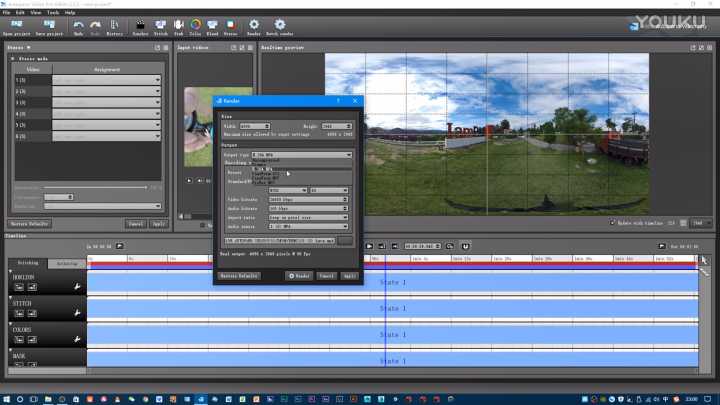Toggle Update with timeline checkbox

tap(612, 223)
